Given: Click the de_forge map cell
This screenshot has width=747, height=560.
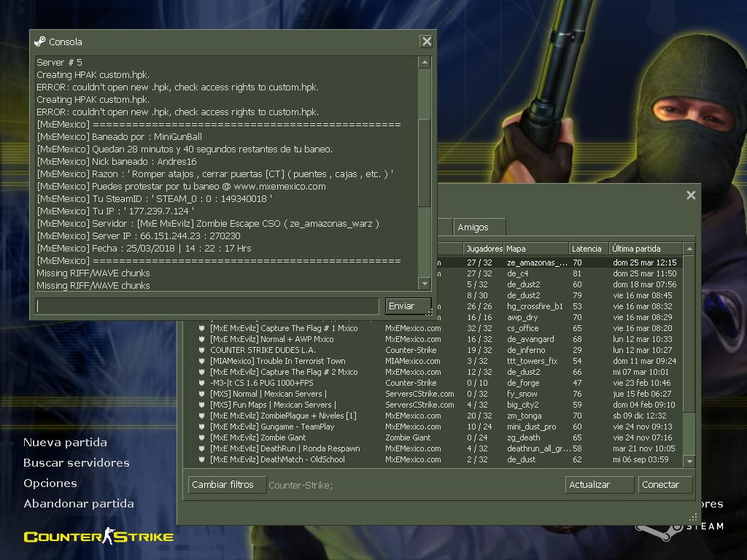Looking at the screenshot, I should click(x=523, y=383).
